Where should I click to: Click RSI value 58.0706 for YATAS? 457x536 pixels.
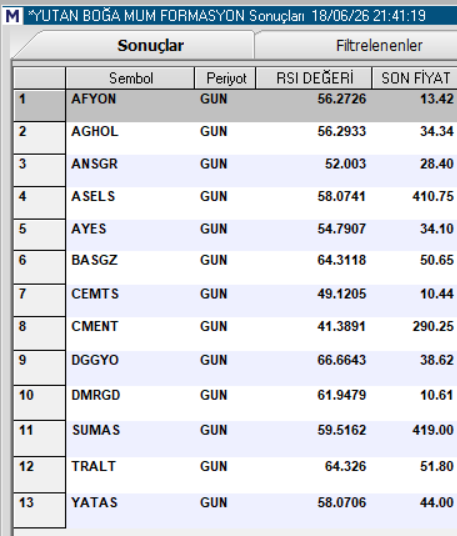342,502
